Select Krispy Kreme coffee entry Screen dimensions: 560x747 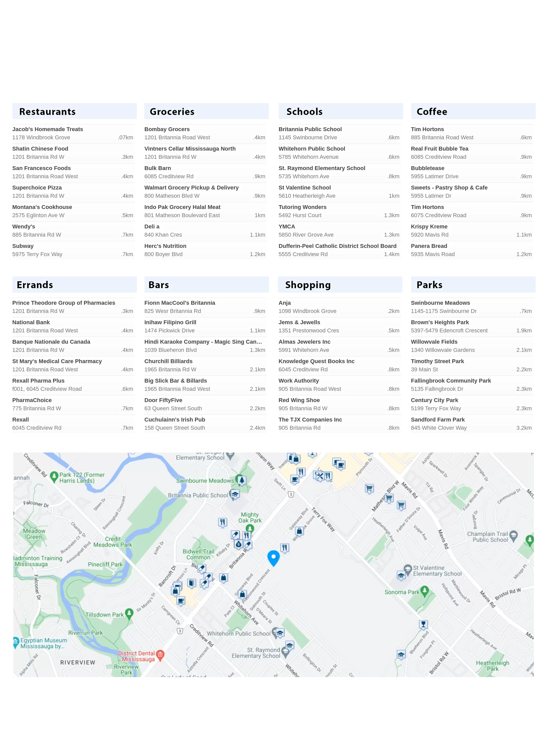tap(429, 226)
